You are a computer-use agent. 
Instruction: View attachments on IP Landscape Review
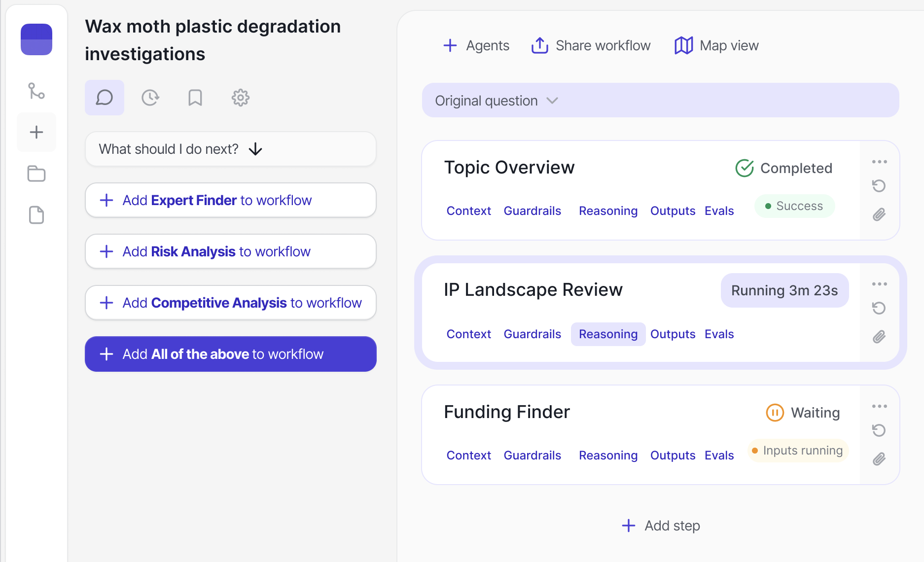(879, 337)
